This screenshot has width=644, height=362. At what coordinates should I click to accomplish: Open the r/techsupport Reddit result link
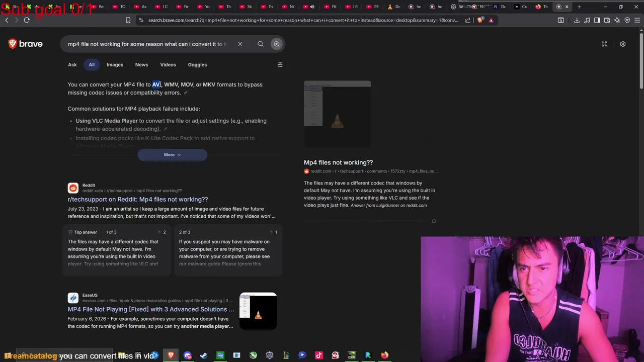pyautogui.click(x=138, y=199)
